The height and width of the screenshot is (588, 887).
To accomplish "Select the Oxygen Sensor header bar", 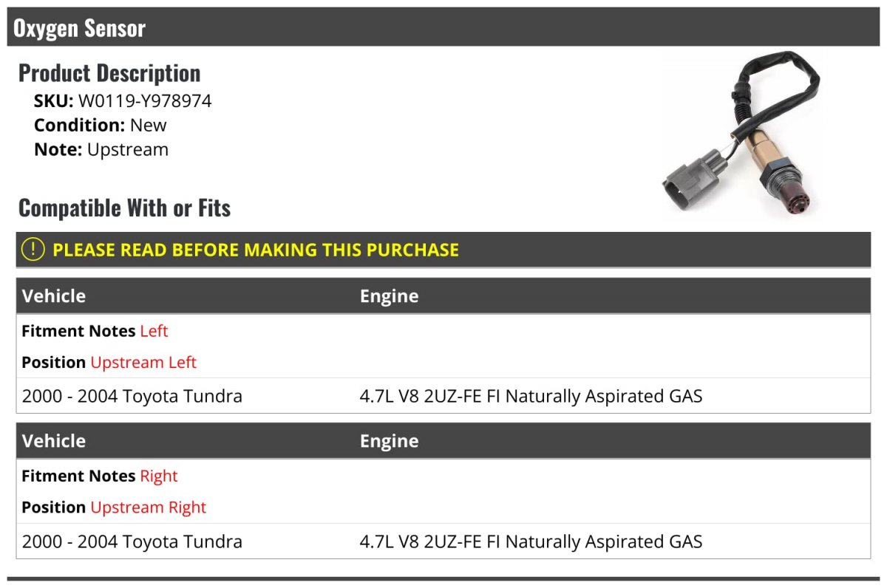I will pyautogui.click(x=443, y=27).
